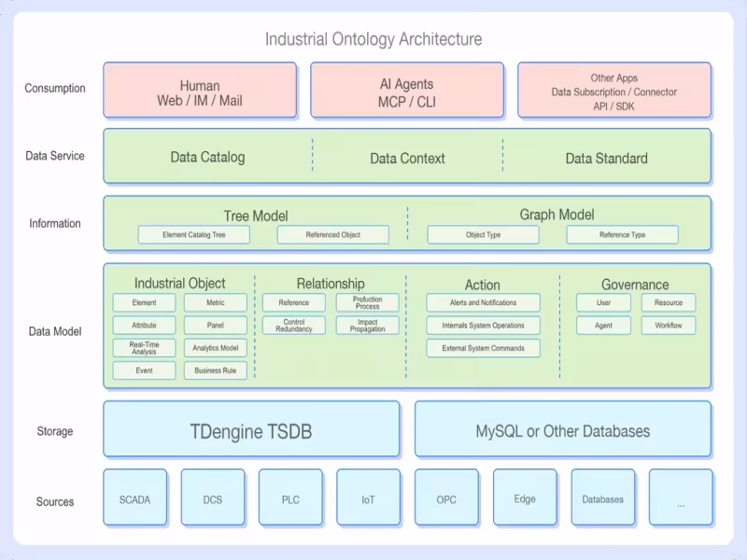The height and width of the screenshot is (560, 747).
Task: Click the Metric box
Action: 216,302
